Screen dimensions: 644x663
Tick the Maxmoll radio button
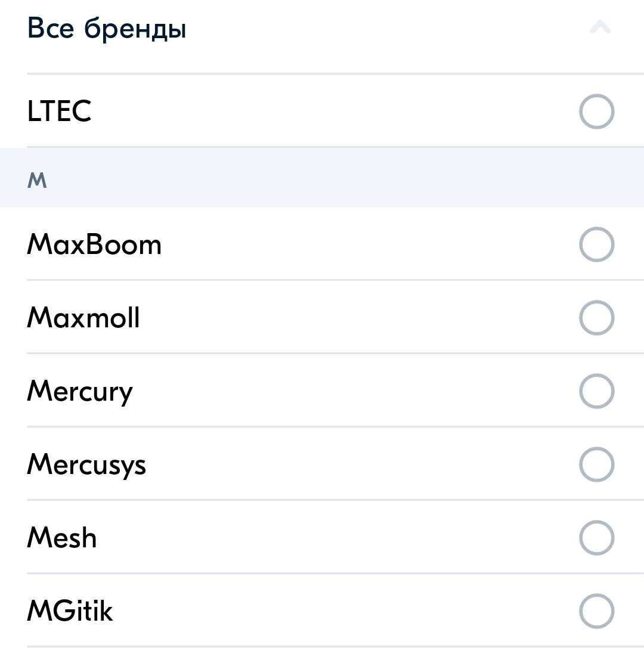(x=596, y=318)
